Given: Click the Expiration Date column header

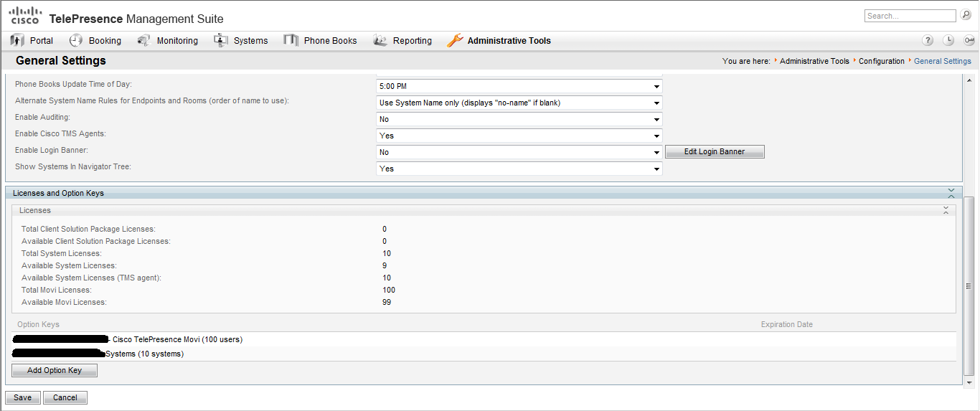Looking at the screenshot, I should click(787, 325).
